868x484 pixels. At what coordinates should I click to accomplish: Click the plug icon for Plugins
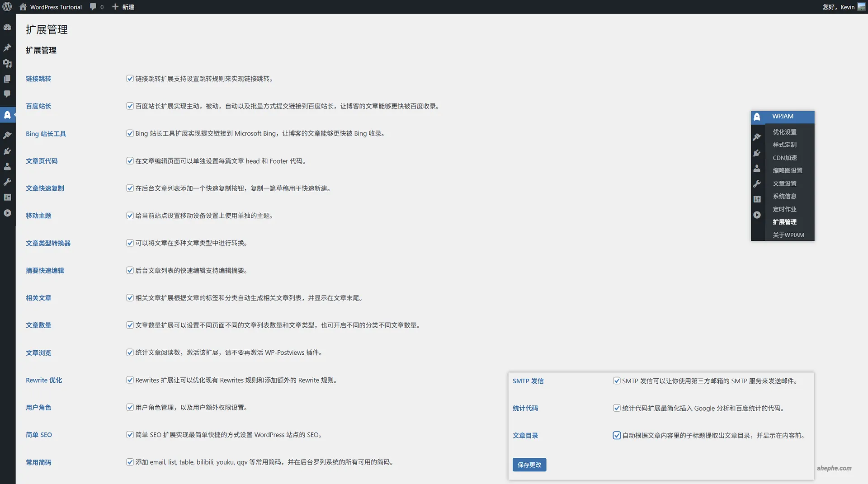click(x=7, y=151)
